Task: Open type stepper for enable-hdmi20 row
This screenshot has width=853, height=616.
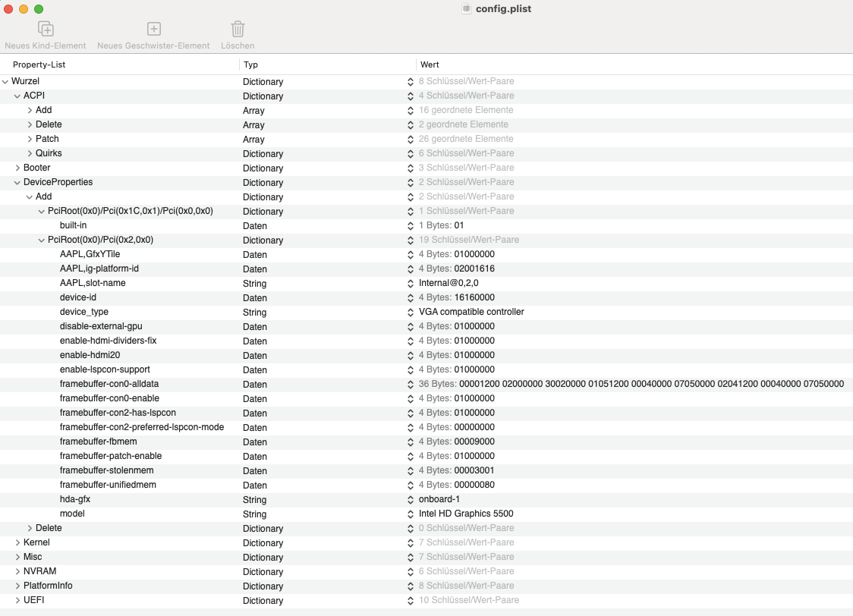Action: pyautogui.click(x=410, y=355)
